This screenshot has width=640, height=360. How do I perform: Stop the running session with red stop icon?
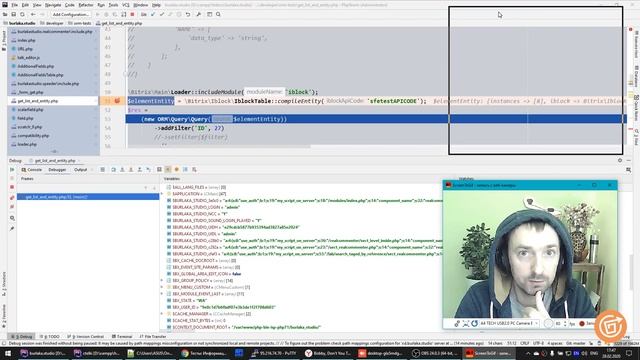[x=132, y=14]
